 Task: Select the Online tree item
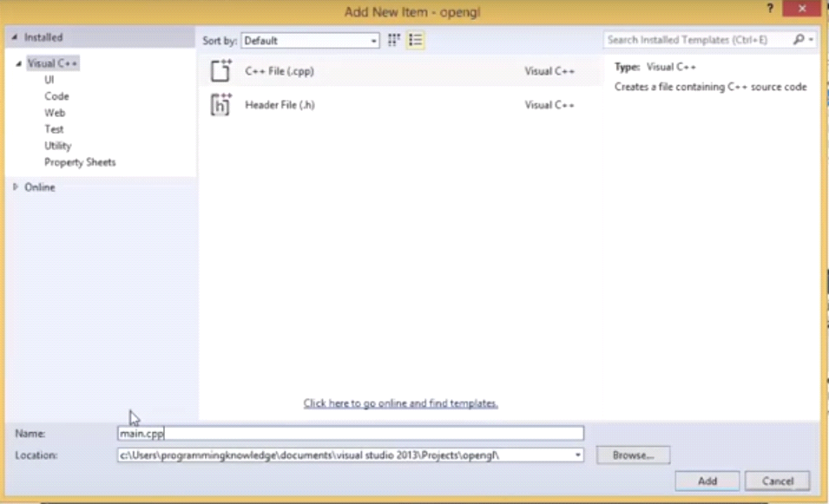coord(40,187)
